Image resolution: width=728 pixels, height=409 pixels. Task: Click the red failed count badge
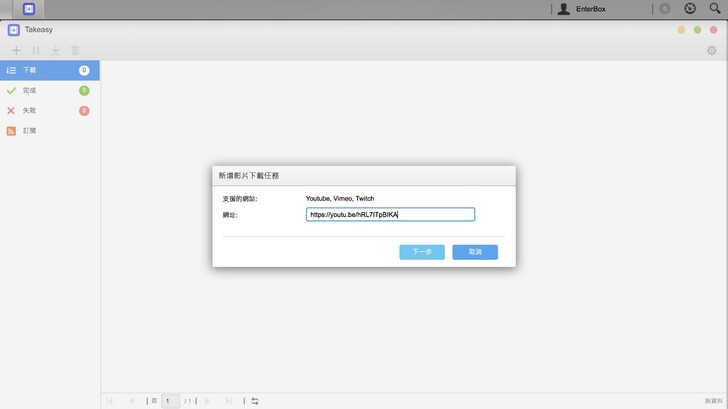point(84,110)
